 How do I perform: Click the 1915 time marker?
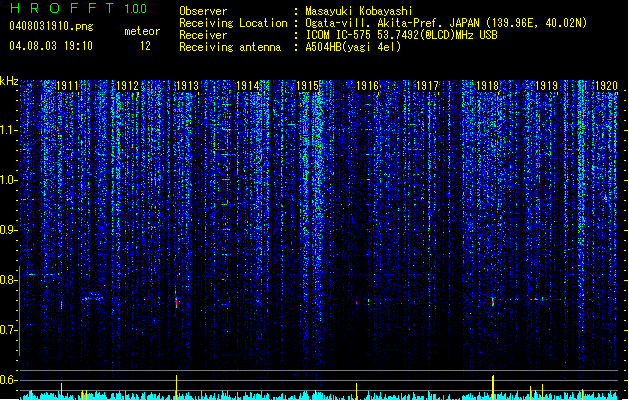click(x=307, y=86)
